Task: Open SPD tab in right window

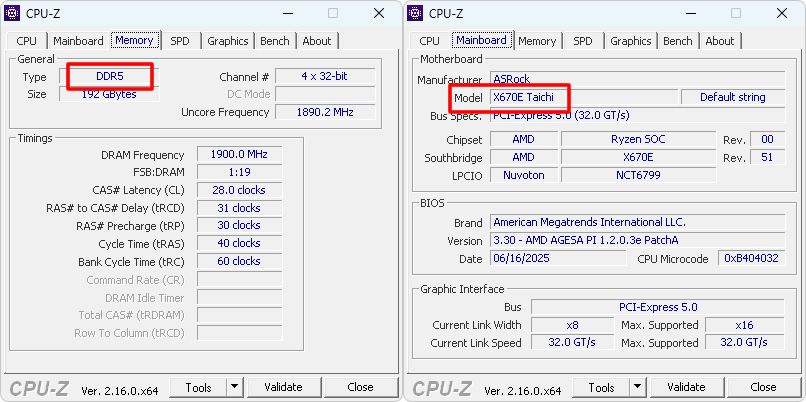Action: [583, 41]
